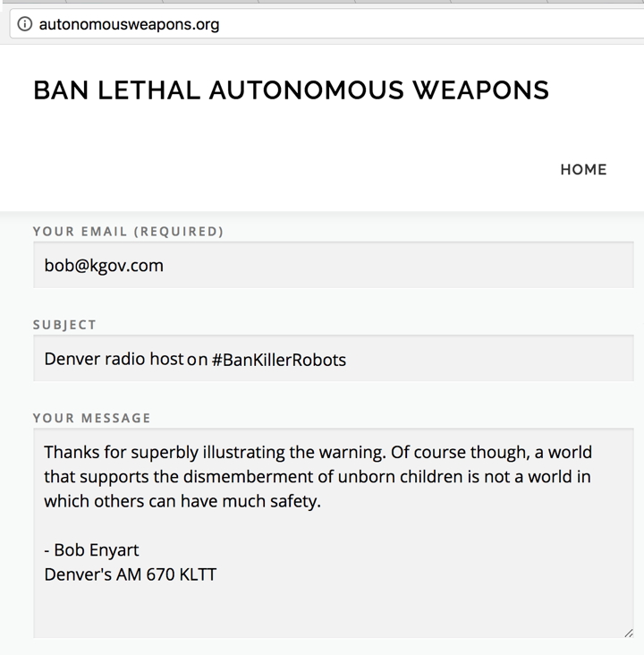
Task: Click the SUBJECT field label
Action: coord(64,325)
